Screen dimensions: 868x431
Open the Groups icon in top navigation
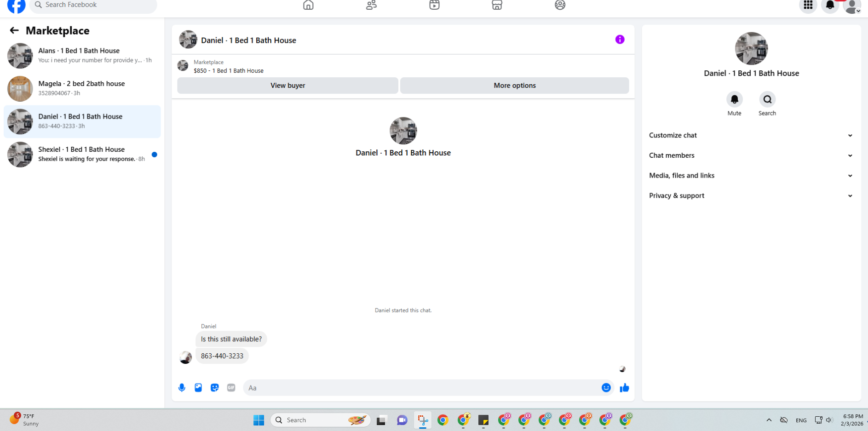[560, 5]
